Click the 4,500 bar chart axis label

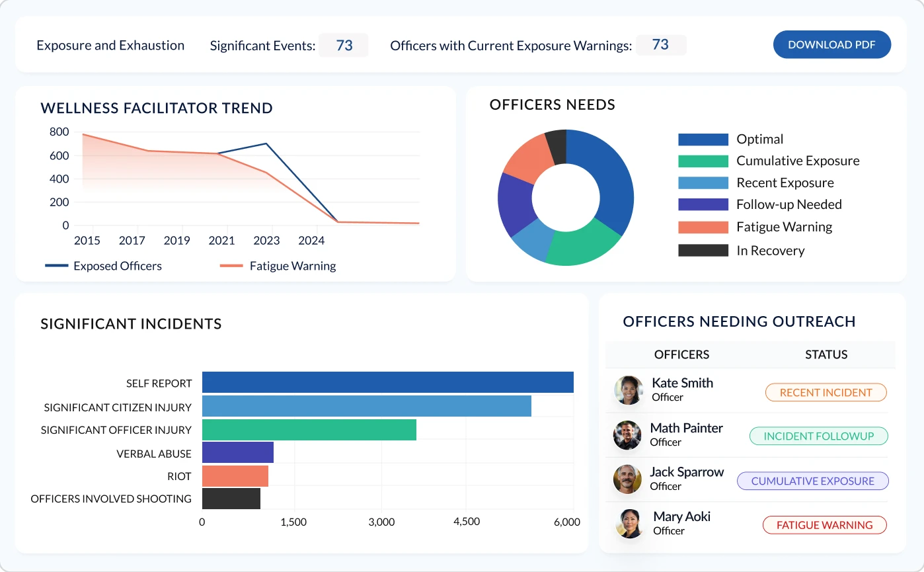point(467,522)
